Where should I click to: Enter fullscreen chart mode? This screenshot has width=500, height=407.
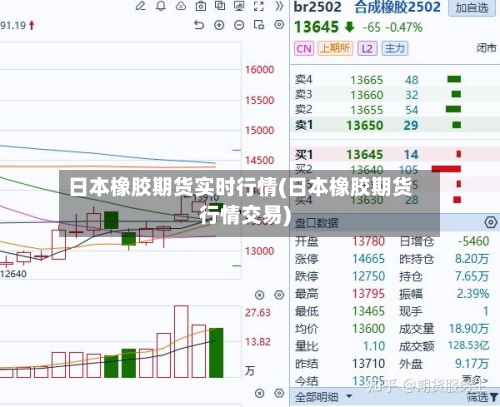coord(259,6)
